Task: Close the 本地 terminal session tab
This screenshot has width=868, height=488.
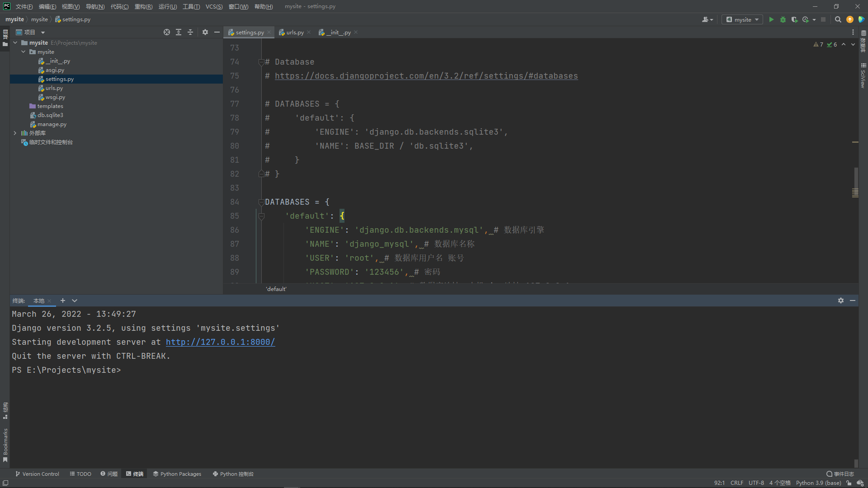Action: point(49,301)
